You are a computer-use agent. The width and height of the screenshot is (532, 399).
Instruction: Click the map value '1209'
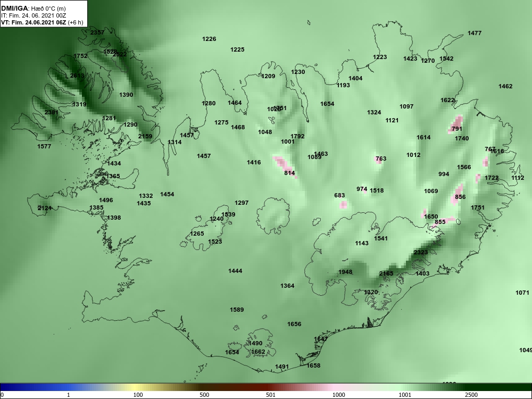(x=268, y=76)
